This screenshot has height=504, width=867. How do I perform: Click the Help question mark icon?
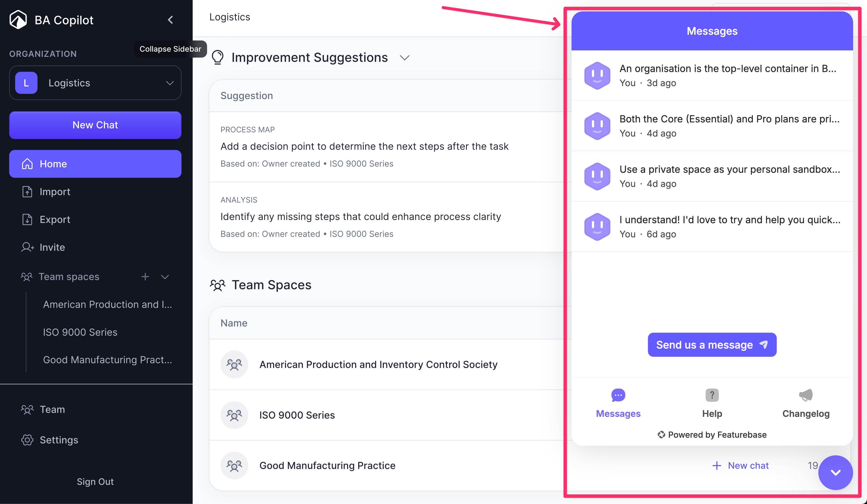[x=712, y=395]
